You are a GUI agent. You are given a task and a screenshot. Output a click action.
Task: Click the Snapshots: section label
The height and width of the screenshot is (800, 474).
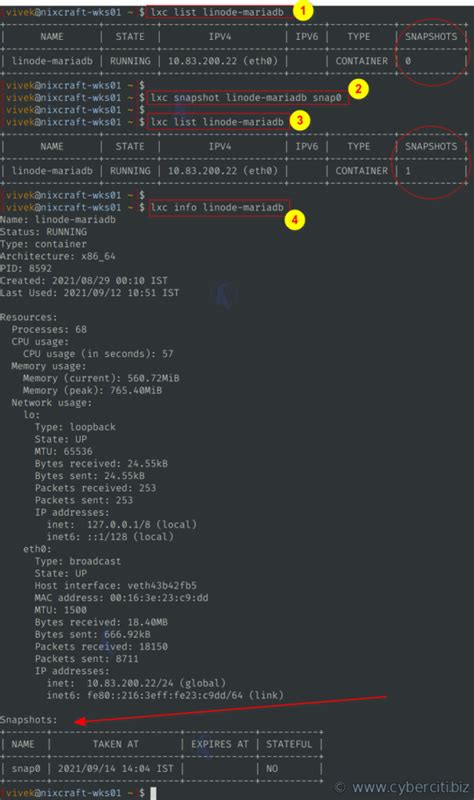(29, 720)
